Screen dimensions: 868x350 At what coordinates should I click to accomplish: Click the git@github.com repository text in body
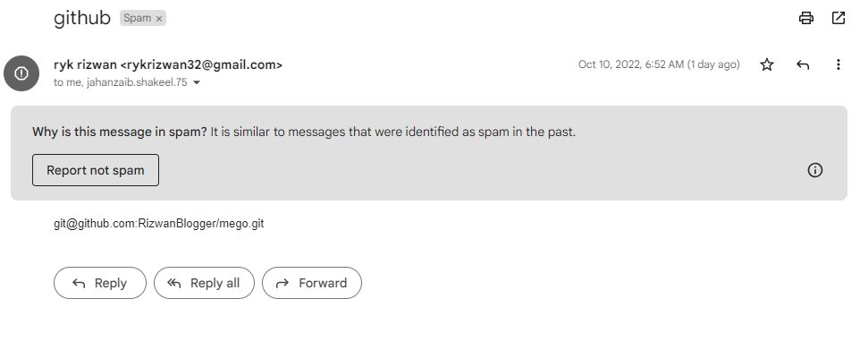coord(159,224)
